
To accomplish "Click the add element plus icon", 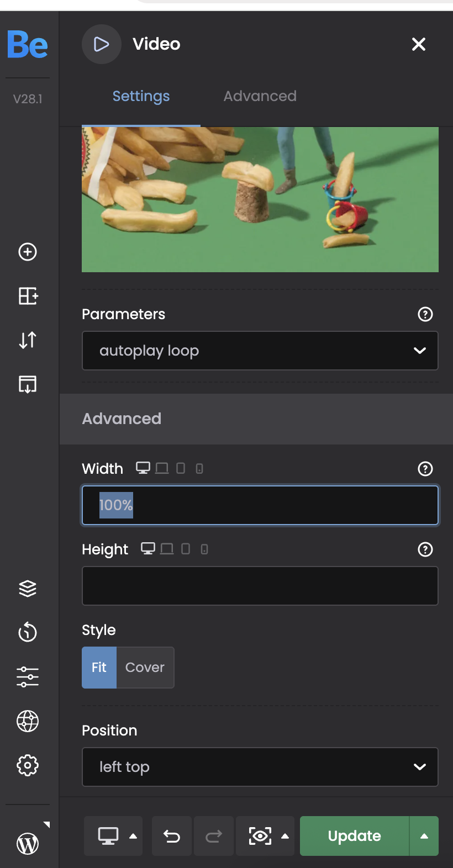I will [x=28, y=252].
